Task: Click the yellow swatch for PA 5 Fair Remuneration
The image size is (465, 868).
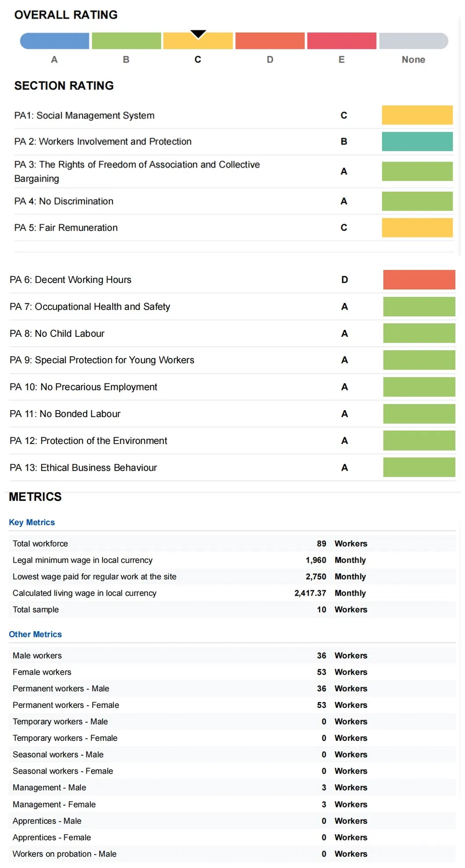Action: click(x=417, y=228)
